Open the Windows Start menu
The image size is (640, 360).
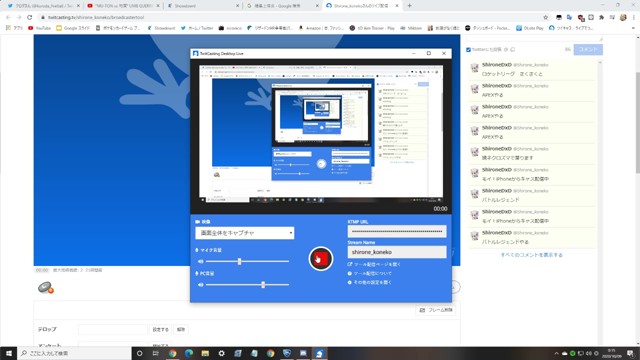[x=9, y=353]
